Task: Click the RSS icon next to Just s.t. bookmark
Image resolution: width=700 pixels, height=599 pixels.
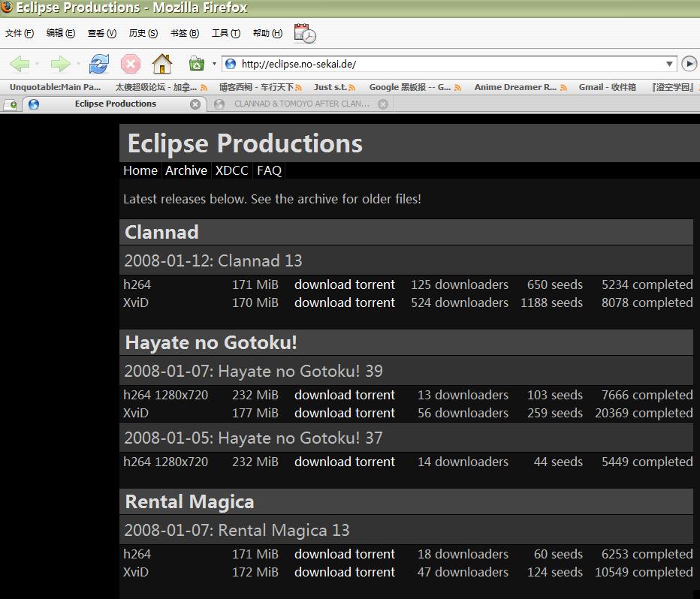Action: pos(352,88)
